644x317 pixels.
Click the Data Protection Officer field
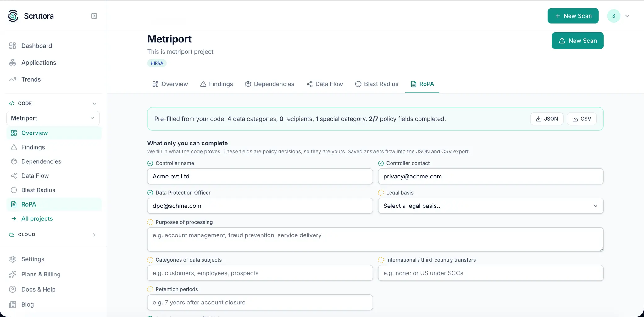point(260,206)
